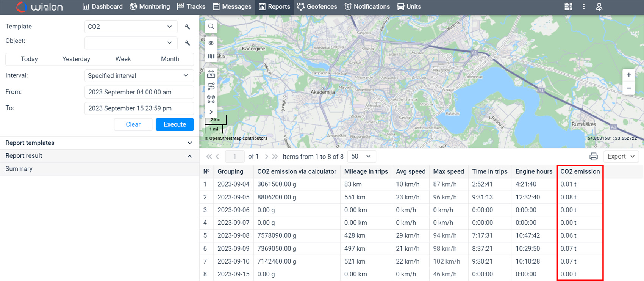Image resolution: width=644 pixels, height=281 pixels.
Task: Open the apps grid icon
Action: click(568, 7)
